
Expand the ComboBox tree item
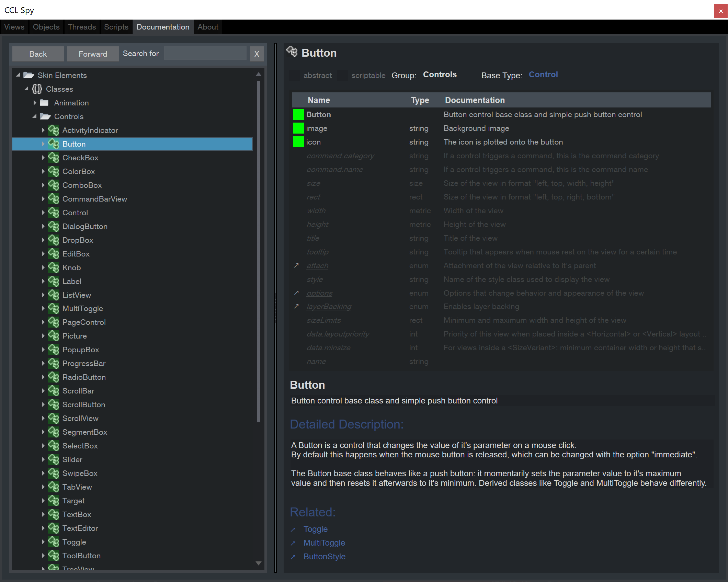point(43,185)
